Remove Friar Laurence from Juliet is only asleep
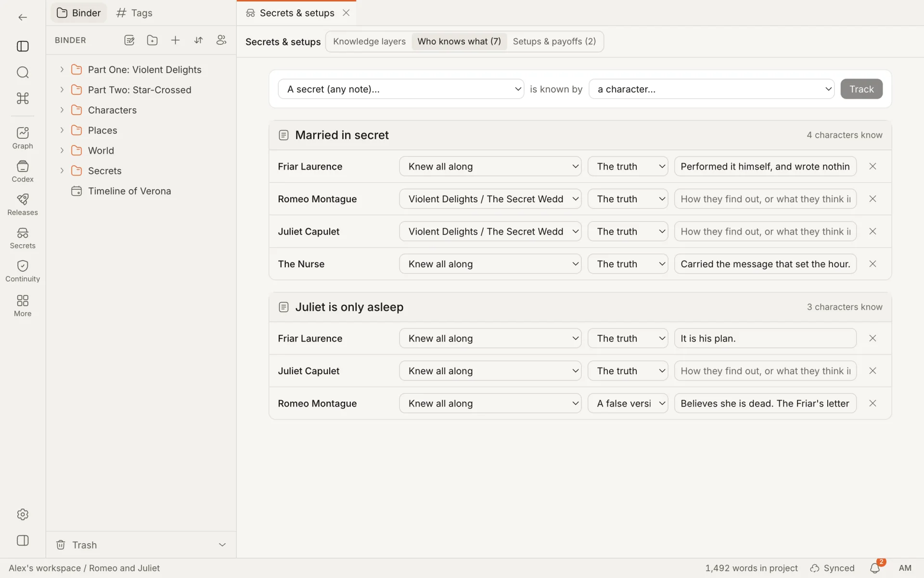 (x=873, y=338)
